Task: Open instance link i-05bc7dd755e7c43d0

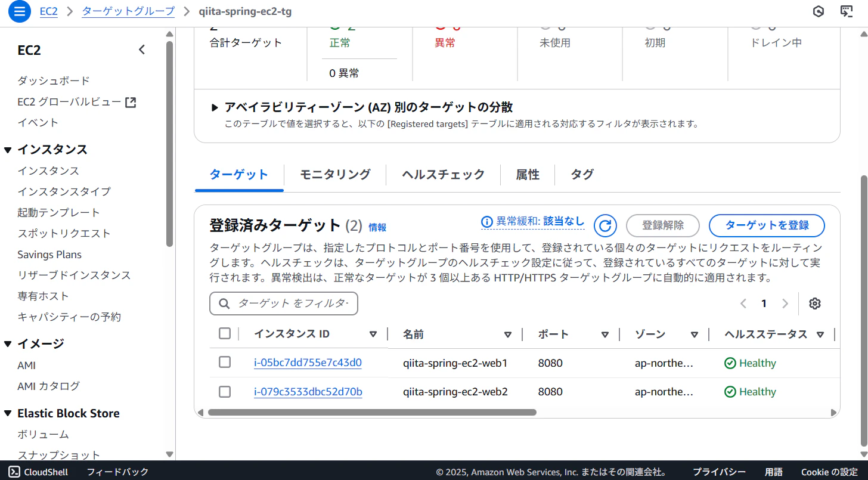Action: tap(308, 363)
